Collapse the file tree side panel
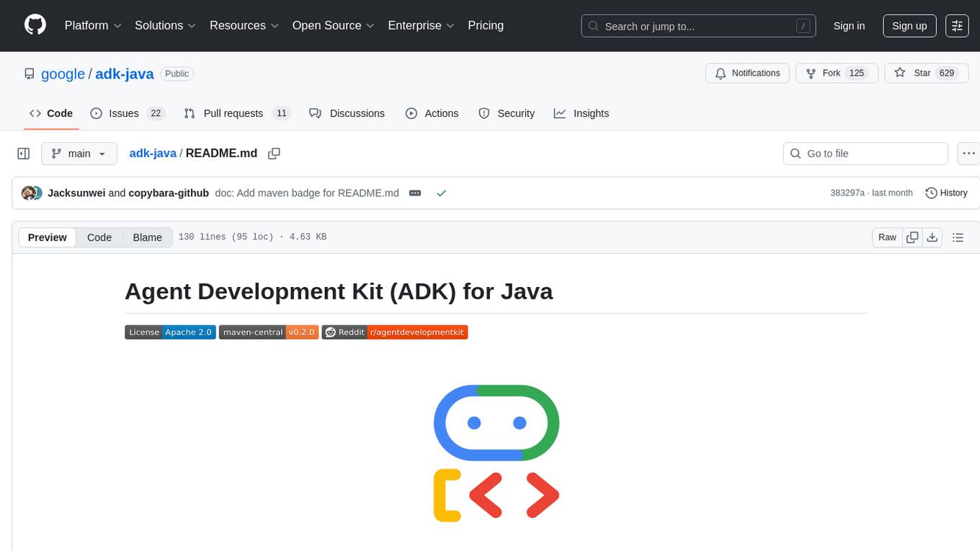 (x=24, y=154)
